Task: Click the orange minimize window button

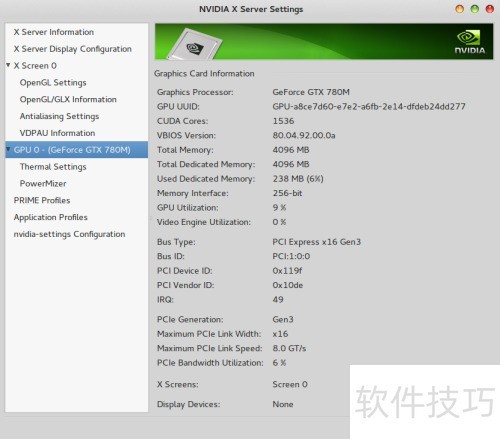Action: pos(460,9)
